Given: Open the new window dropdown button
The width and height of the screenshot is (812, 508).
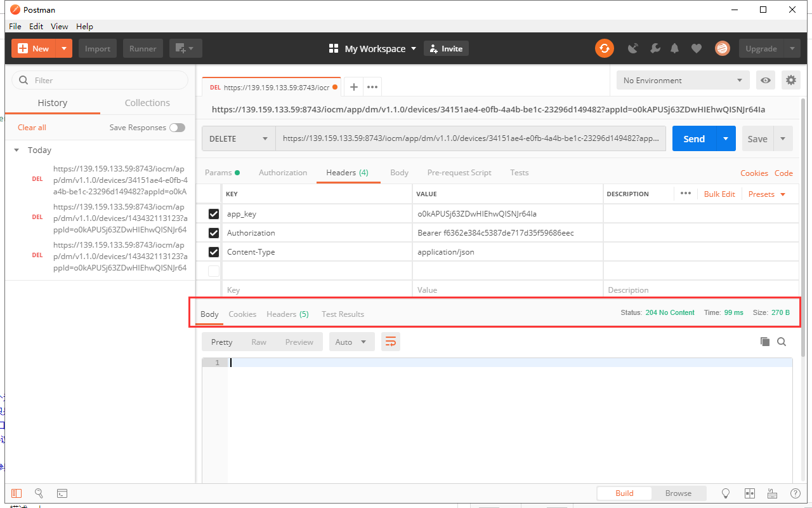Looking at the screenshot, I should click(x=185, y=48).
